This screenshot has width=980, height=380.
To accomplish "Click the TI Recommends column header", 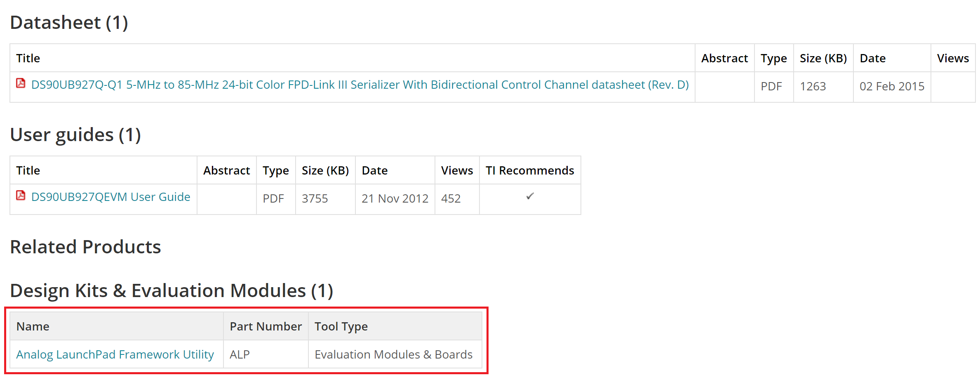I will click(530, 170).
